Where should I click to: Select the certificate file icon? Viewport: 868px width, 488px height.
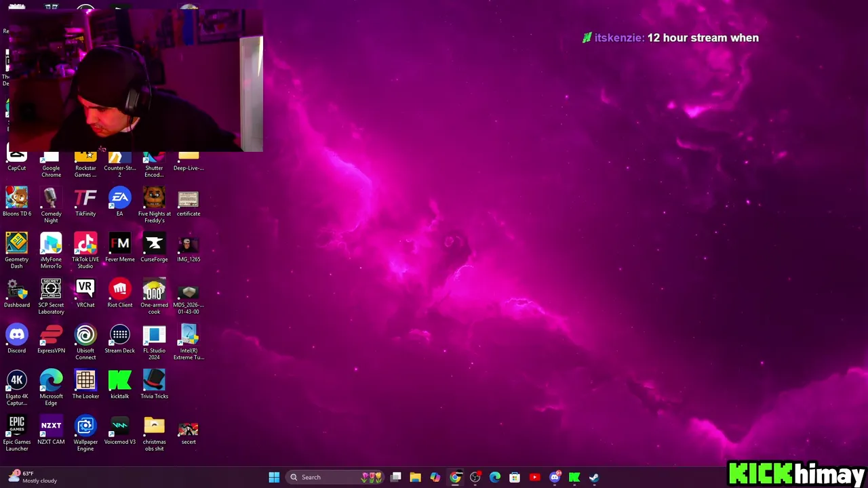coord(189,203)
